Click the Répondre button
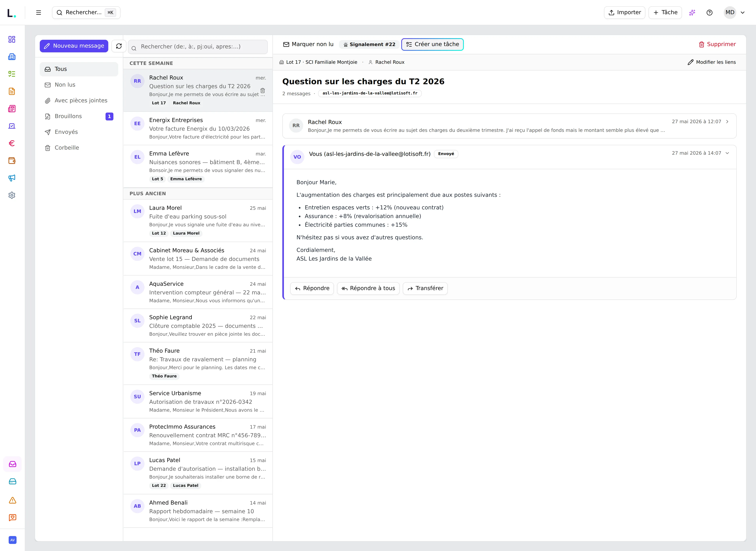Image resolution: width=756 pixels, height=551 pixels. point(312,288)
